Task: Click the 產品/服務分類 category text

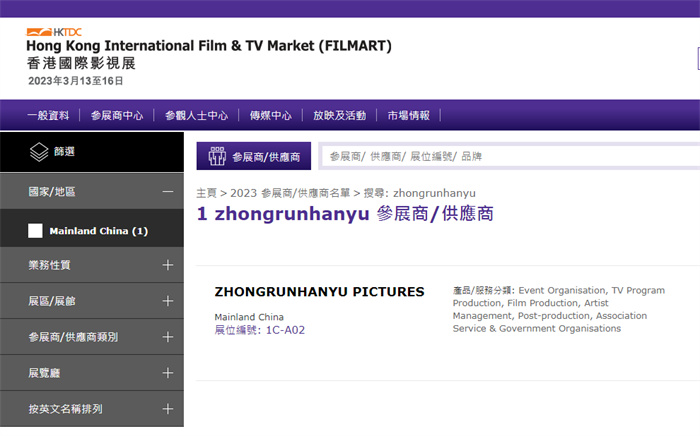Action: (x=559, y=309)
